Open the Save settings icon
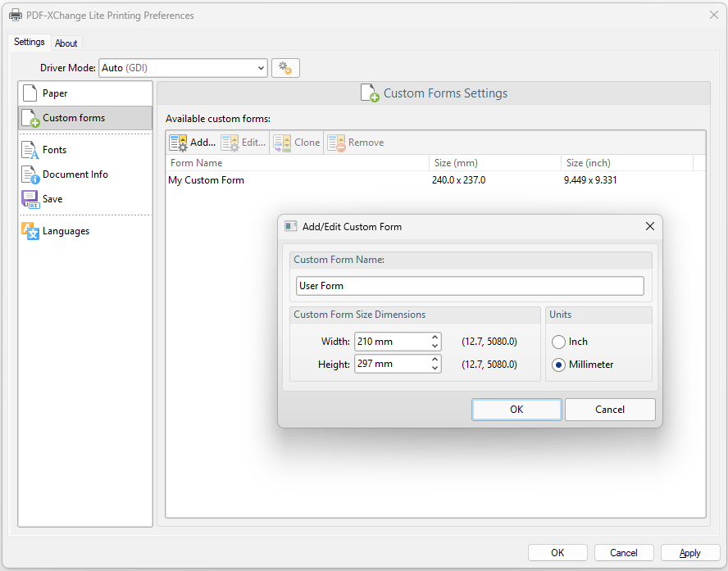This screenshot has width=728, height=571. tap(30, 199)
